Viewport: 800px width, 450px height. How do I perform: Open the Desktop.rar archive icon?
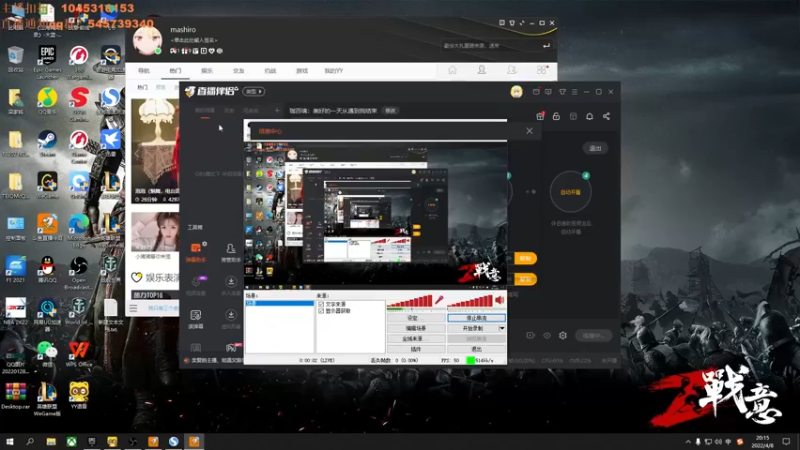pyautogui.click(x=15, y=396)
